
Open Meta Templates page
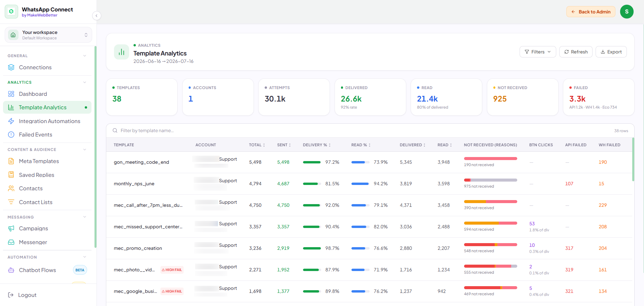47,161
